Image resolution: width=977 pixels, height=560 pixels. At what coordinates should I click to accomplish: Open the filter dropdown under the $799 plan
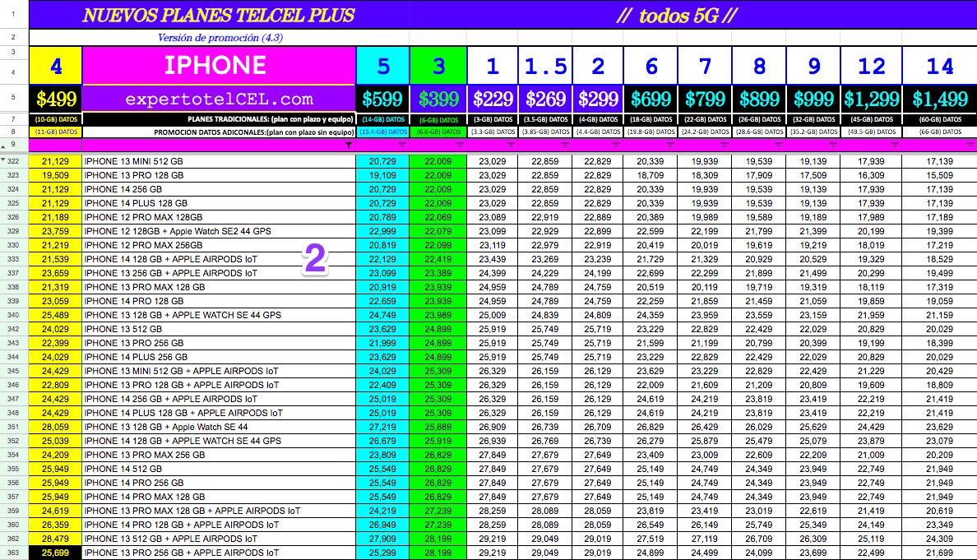(724, 145)
